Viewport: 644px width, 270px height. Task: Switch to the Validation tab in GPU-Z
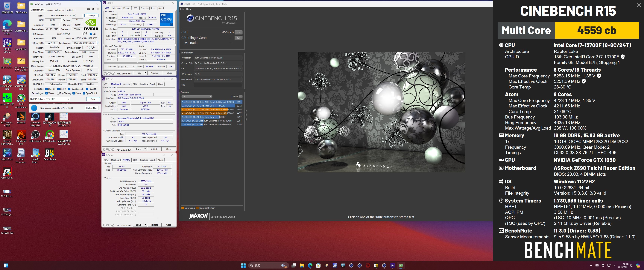tap(71, 10)
